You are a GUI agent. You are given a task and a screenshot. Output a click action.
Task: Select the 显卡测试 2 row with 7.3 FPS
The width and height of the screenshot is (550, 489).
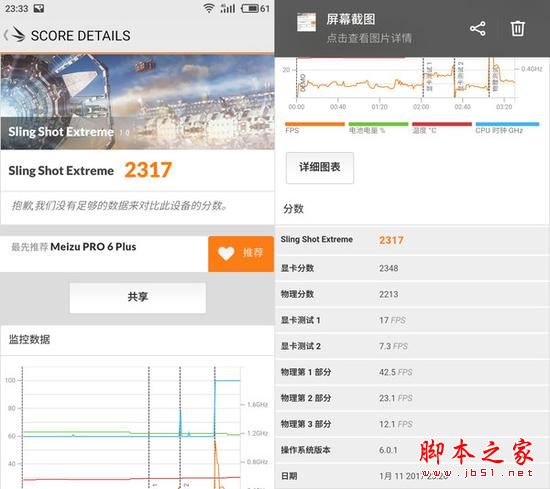click(412, 346)
